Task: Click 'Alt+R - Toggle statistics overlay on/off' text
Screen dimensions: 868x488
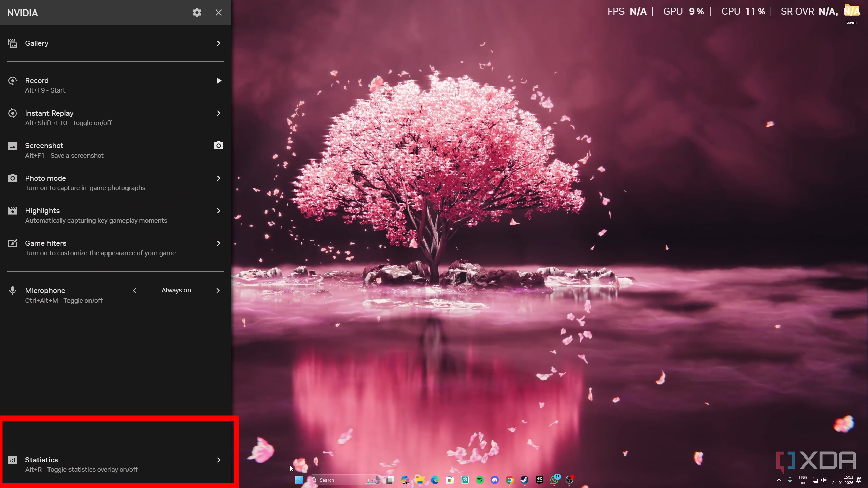Action: pyautogui.click(x=81, y=469)
